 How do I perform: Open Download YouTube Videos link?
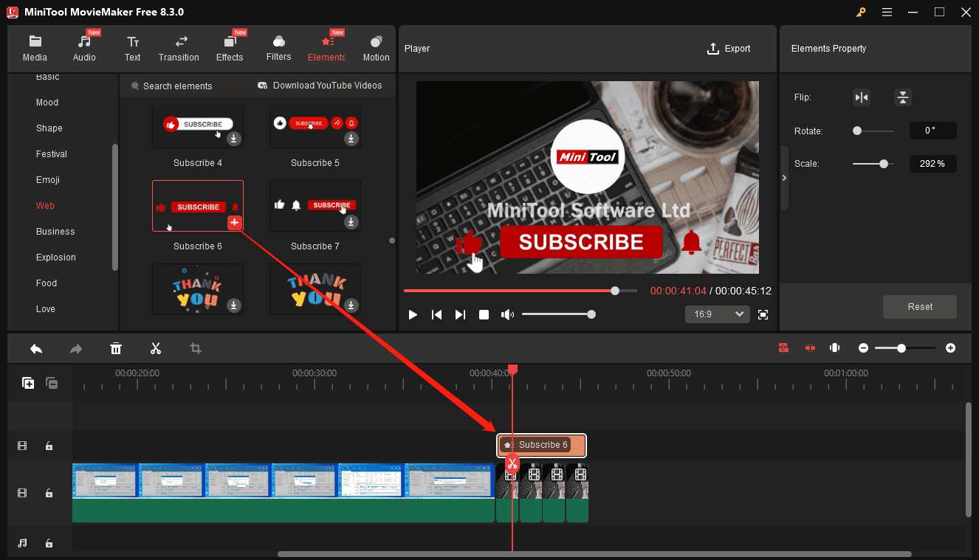coord(320,86)
